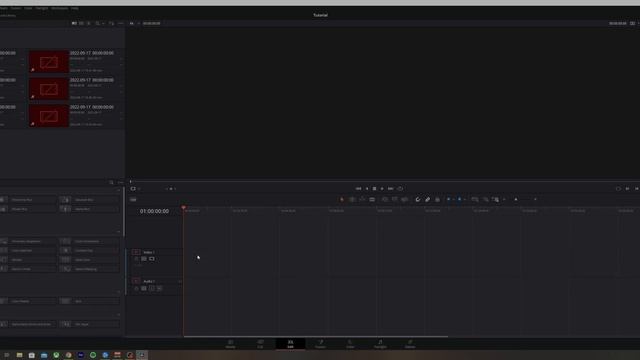
Task: Click the Play forward button
Action: pos(382,189)
